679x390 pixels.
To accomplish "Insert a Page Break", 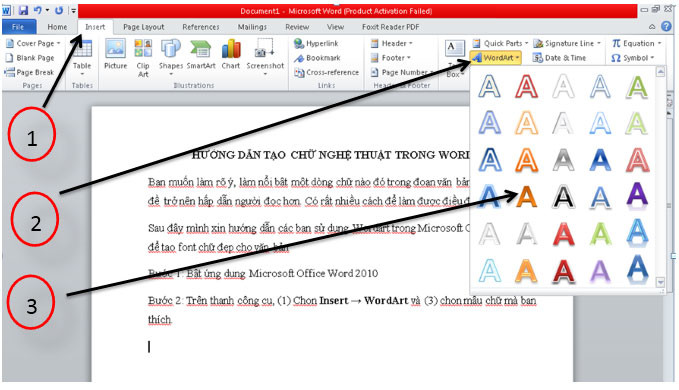I will point(29,72).
